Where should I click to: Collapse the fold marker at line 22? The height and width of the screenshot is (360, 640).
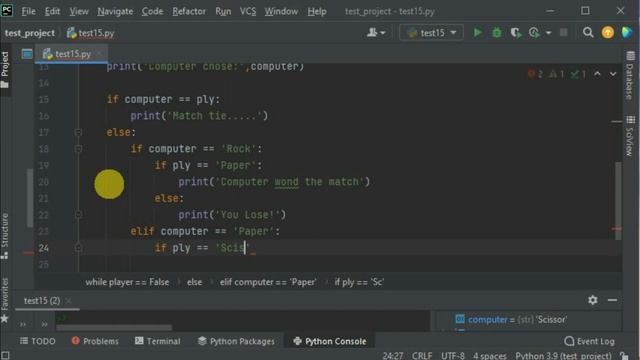tap(78, 215)
